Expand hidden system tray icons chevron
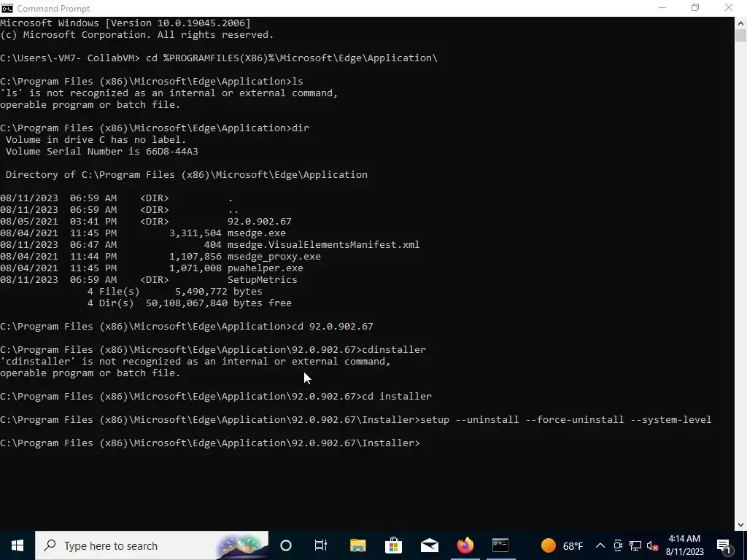747x560 pixels. 600,545
